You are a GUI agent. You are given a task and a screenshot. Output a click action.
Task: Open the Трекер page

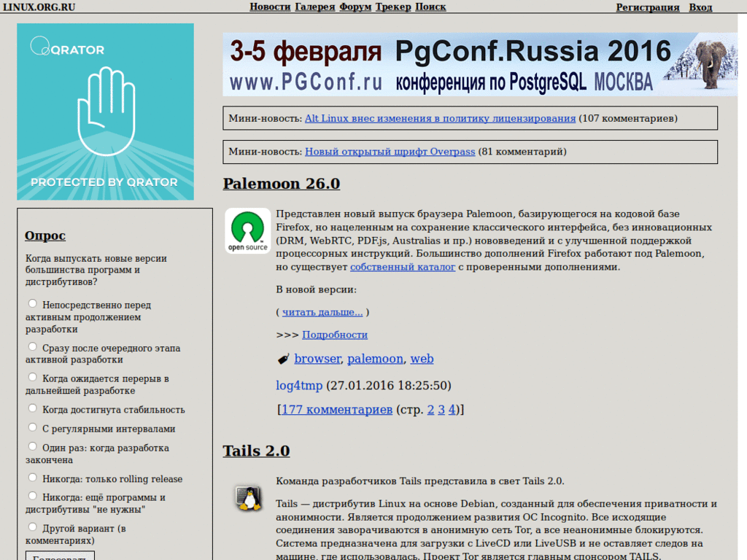coord(393,7)
